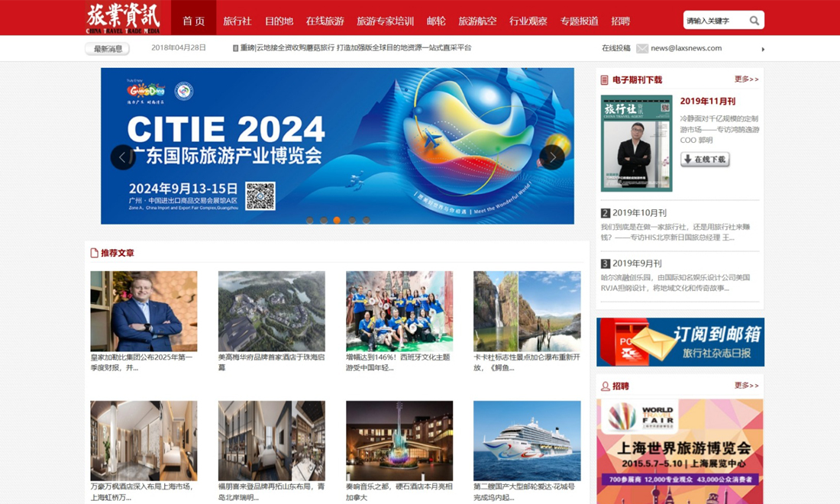Click the news bullet icon before 重磅 headline
Screen dimensions: 840x504
pos(235,48)
